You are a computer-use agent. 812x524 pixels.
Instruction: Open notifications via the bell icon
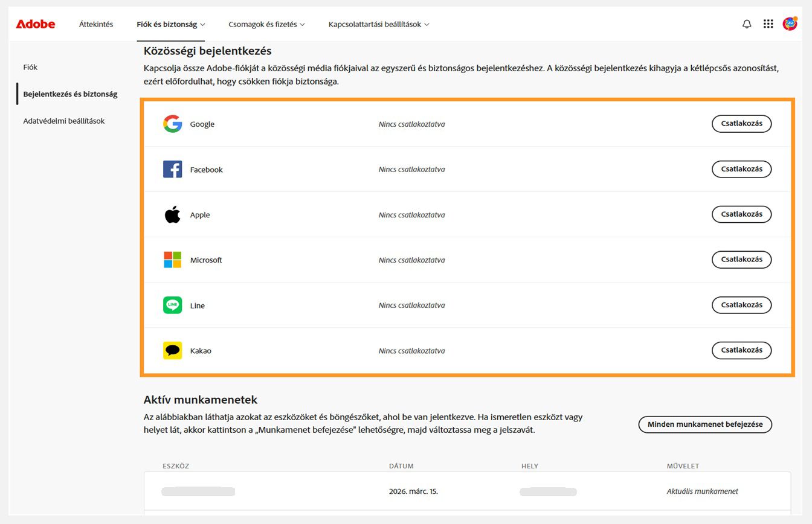(x=747, y=24)
